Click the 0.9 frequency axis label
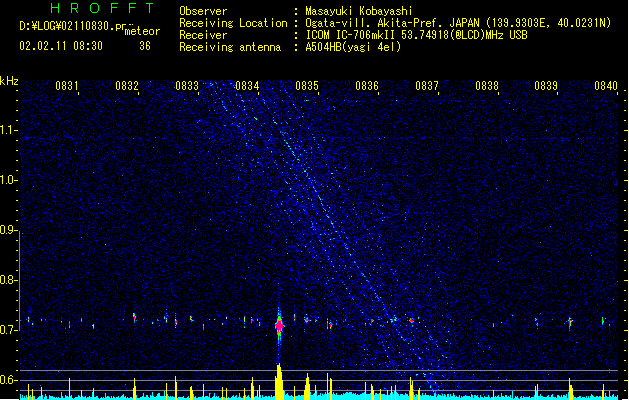The image size is (629, 400). coord(9,230)
